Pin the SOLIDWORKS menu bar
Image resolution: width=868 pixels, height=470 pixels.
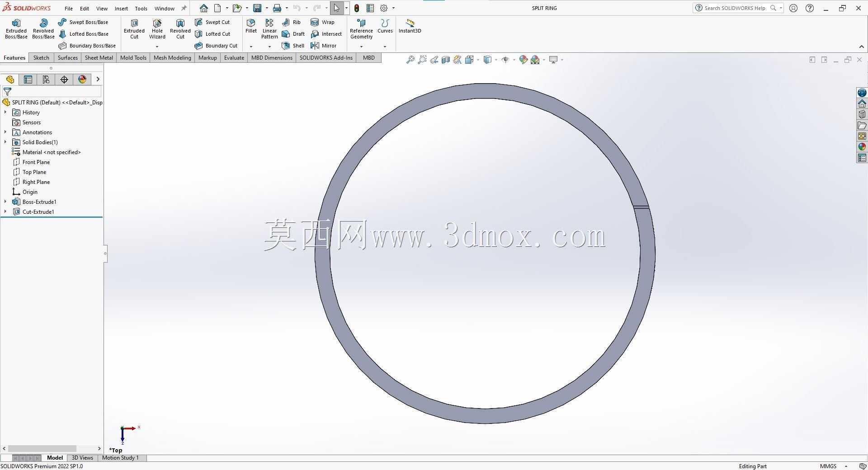tap(184, 8)
